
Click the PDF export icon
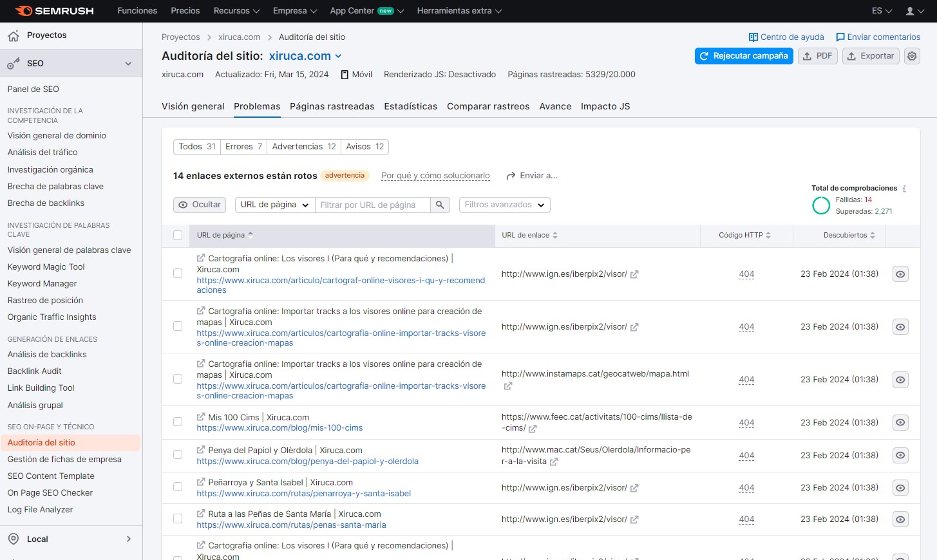point(807,56)
